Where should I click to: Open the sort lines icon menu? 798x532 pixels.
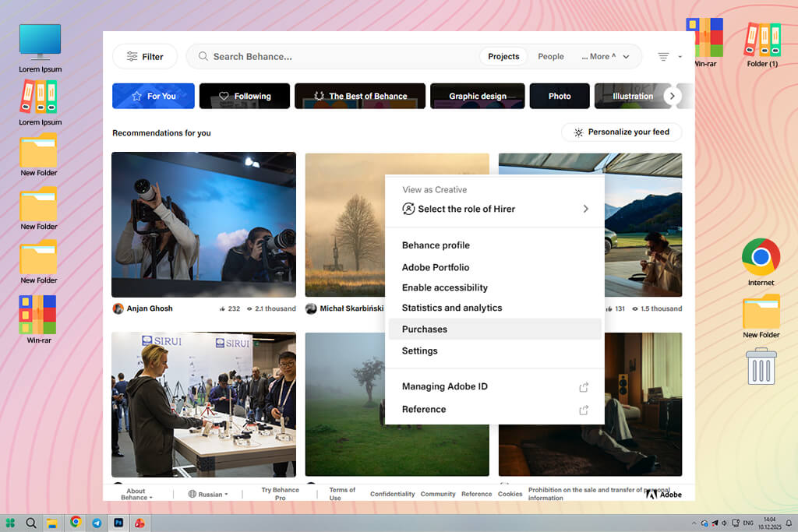tap(663, 56)
